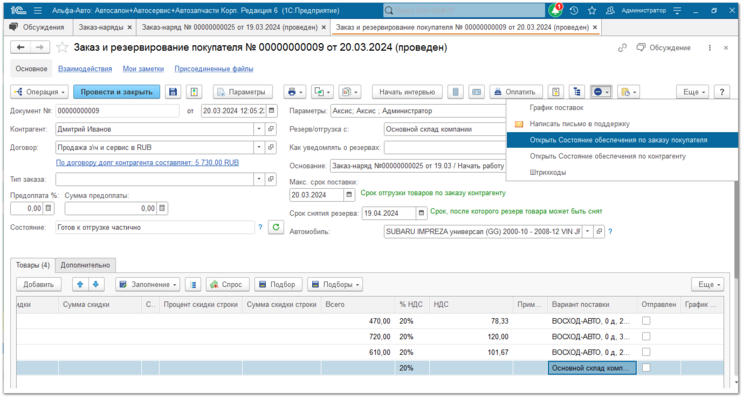Click Провести и закрыть
743x398 pixels.
(117, 92)
